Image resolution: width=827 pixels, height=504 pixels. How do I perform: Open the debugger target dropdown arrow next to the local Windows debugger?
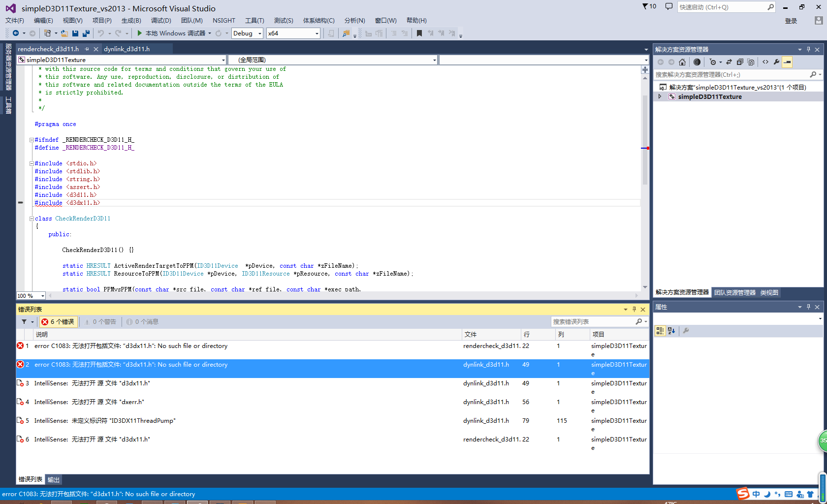pyautogui.click(x=210, y=33)
